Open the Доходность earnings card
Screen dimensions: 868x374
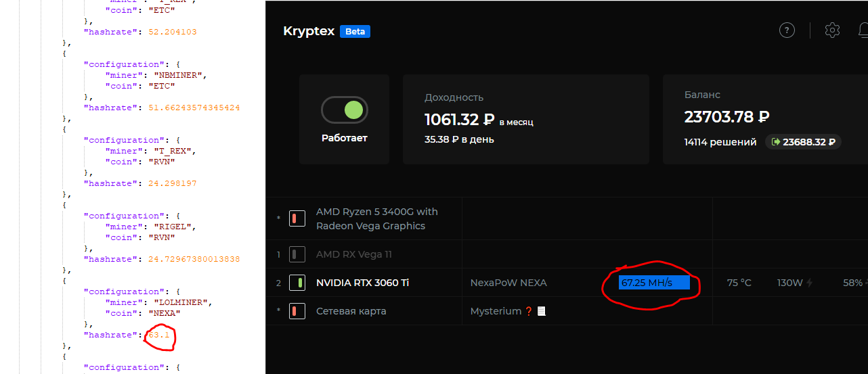[526, 119]
